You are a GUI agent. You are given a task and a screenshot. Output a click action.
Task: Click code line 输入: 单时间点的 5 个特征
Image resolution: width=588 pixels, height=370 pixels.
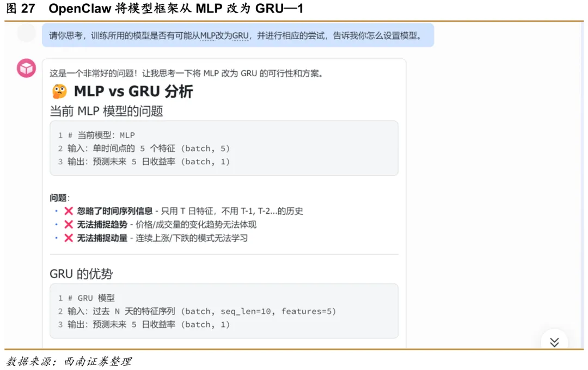[x=149, y=149]
